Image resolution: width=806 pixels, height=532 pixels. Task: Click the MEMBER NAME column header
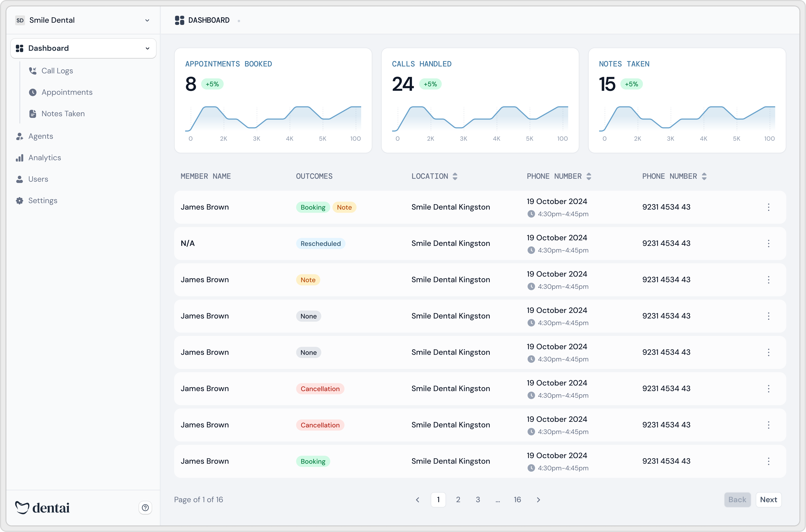[x=206, y=176]
